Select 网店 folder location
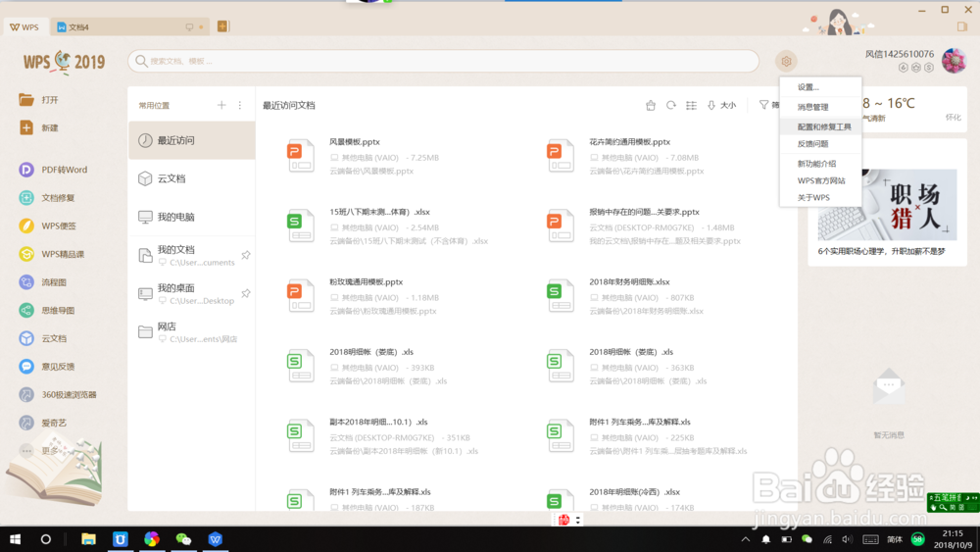The image size is (980, 552). point(192,332)
